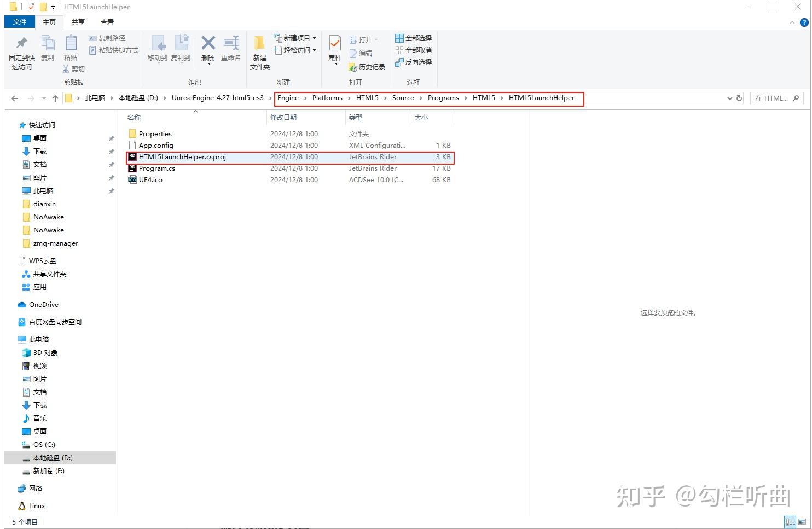Switch to details view in the status bar
812x529 pixels.
[789, 522]
